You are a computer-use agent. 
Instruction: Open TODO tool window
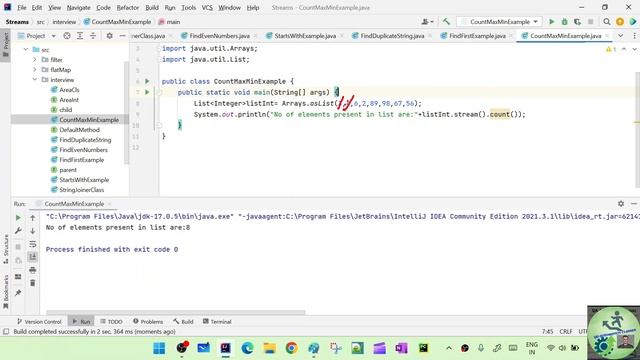(x=111, y=322)
